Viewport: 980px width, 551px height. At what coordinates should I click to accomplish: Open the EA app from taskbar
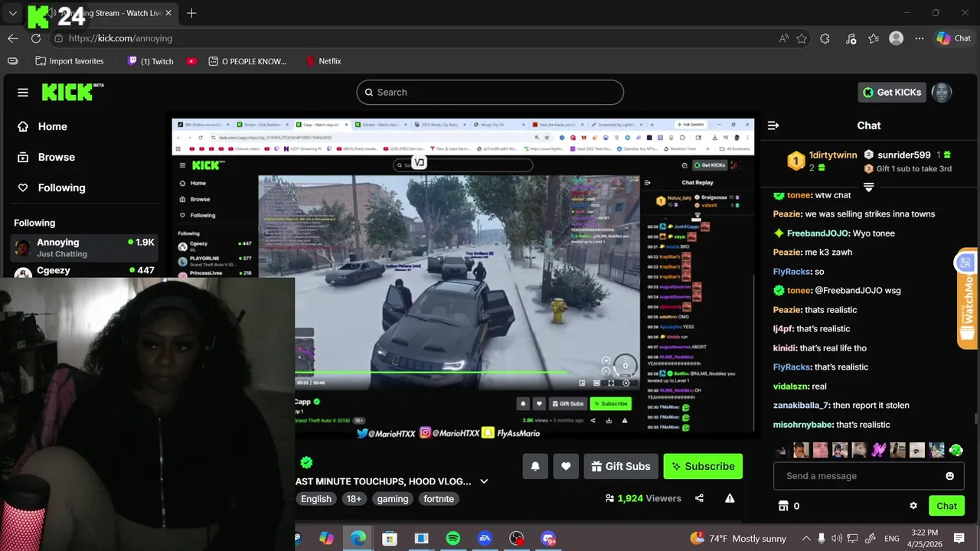[x=485, y=539]
